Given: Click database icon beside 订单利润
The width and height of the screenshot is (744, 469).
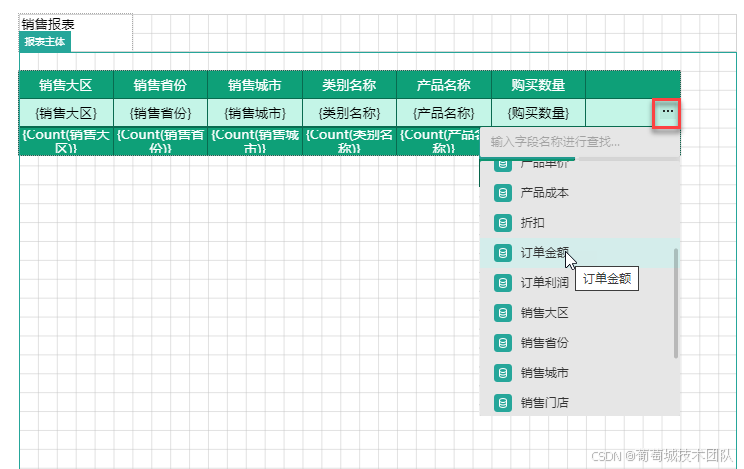Looking at the screenshot, I should [503, 283].
